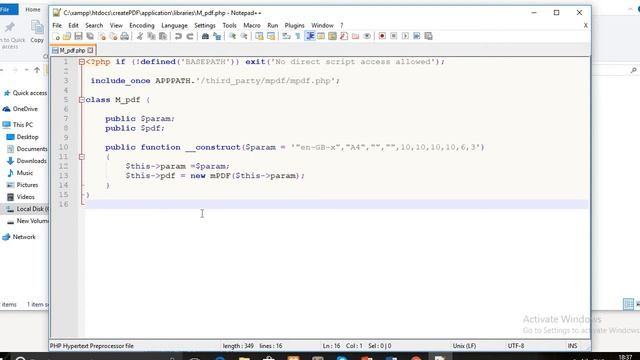Zoom out using the toolbar icon
640x360 pixels.
pyautogui.click(x=244, y=36)
